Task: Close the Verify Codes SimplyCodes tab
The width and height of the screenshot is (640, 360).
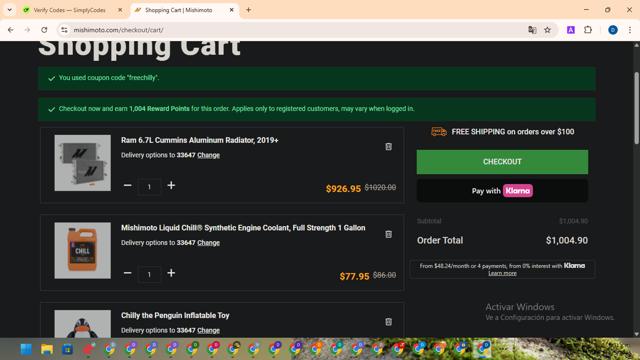Action: pyautogui.click(x=120, y=10)
